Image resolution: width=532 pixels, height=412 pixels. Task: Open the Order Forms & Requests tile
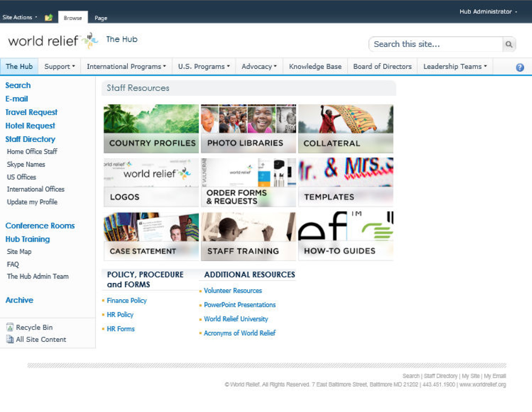249,182
